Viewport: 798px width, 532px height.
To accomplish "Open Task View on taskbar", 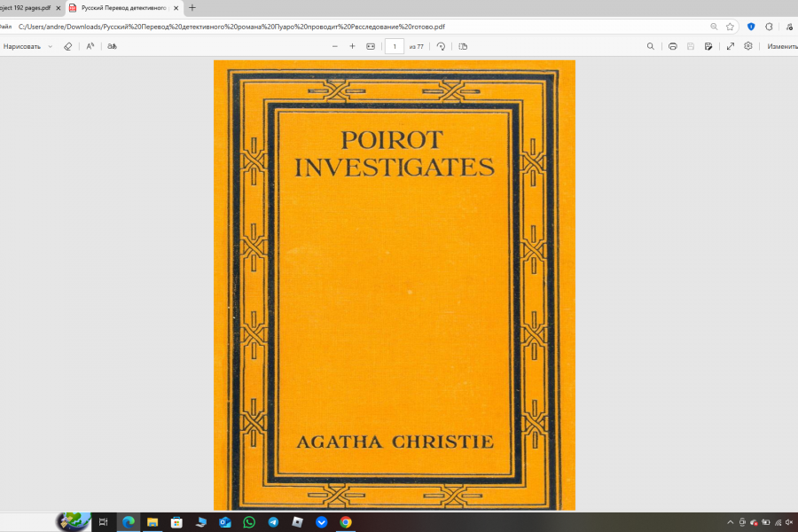I will point(104,522).
